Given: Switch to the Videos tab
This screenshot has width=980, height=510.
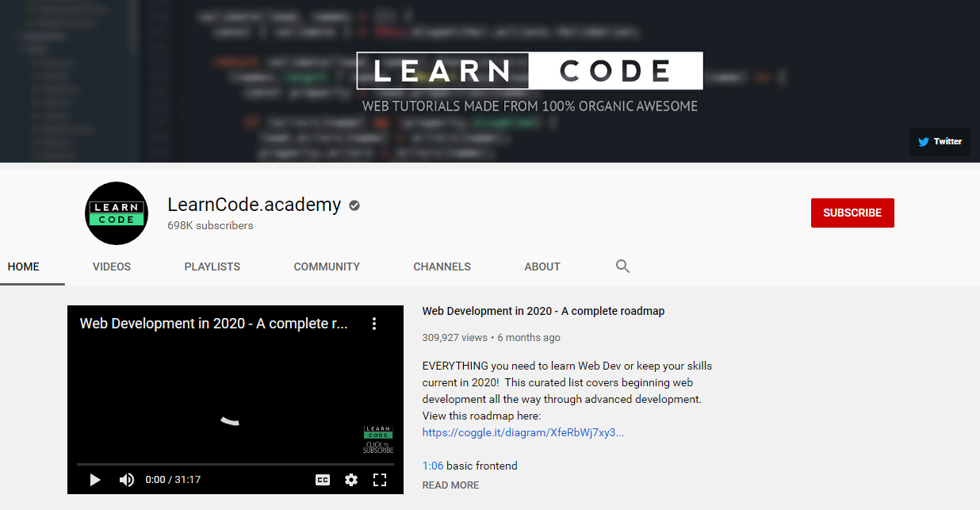Looking at the screenshot, I should pyautogui.click(x=112, y=267).
